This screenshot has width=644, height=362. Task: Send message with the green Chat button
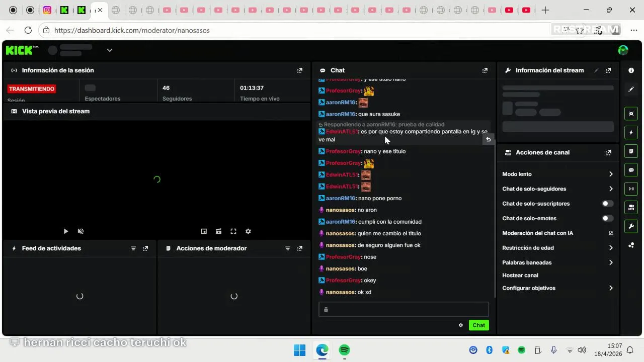coord(478,325)
